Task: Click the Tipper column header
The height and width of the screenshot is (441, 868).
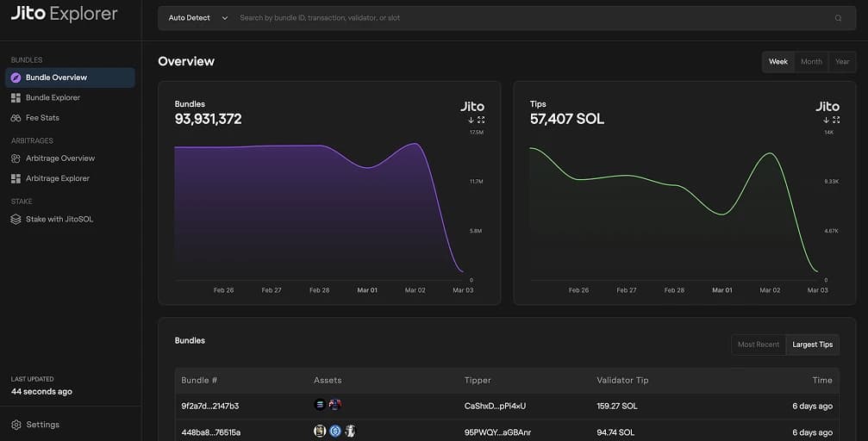Action: coord(478,380)
